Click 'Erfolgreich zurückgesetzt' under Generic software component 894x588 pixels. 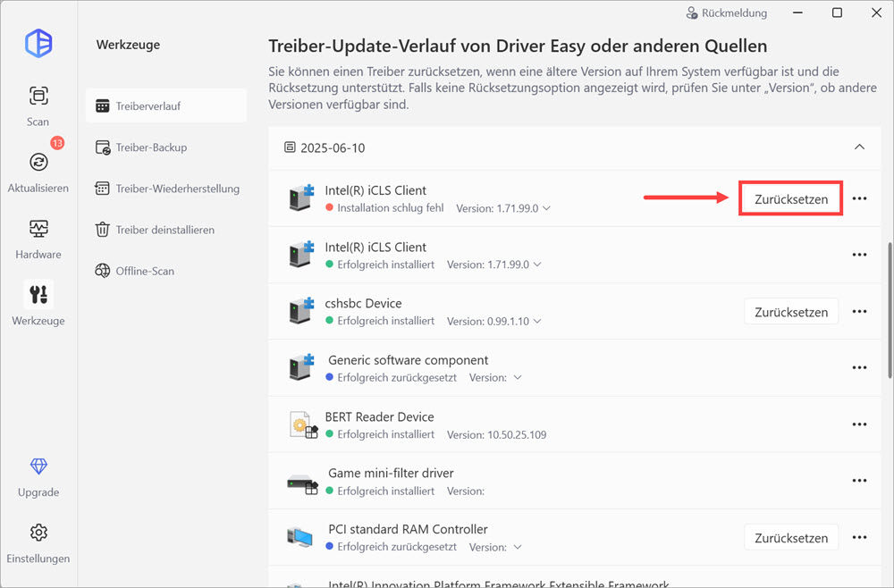click(x=397, y=377)
